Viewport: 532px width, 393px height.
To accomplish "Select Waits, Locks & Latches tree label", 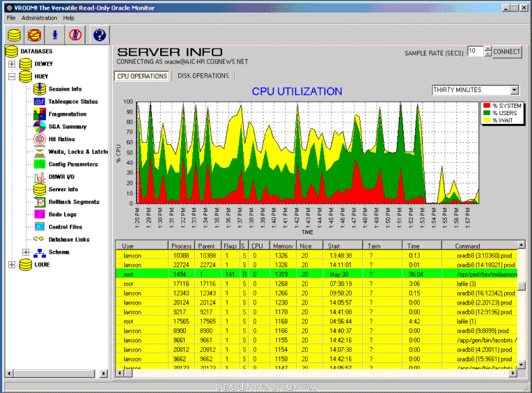I will pos(78,152).
